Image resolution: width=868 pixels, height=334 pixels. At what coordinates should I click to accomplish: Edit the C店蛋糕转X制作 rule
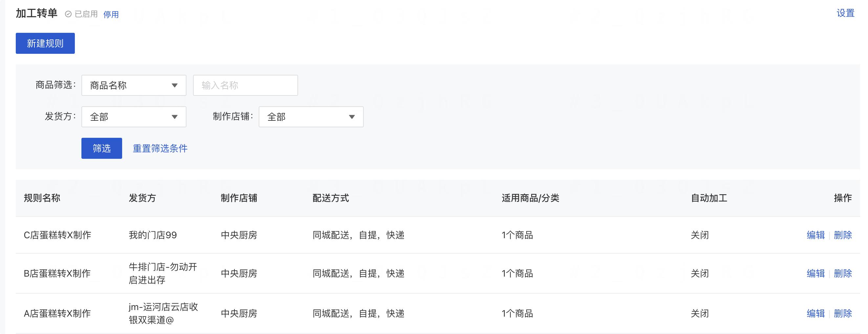coord(815,235)
